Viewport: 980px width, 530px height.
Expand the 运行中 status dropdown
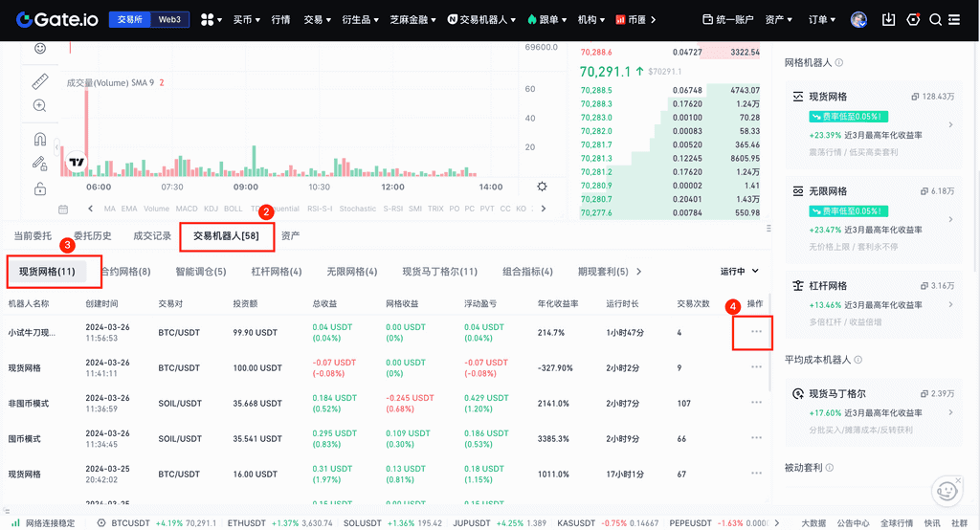pyautogui.click(x=740, y=272)
